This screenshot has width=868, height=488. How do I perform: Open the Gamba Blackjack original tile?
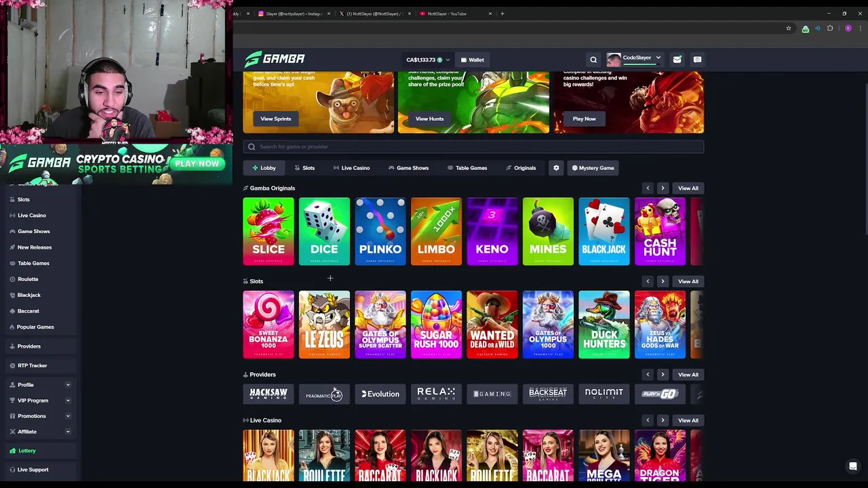[x=604, y=231]
